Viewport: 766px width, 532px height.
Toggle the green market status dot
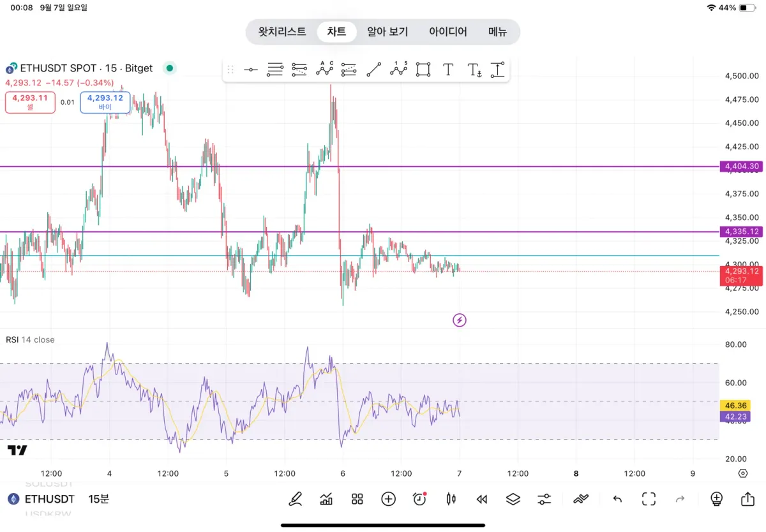coord(169,68)
